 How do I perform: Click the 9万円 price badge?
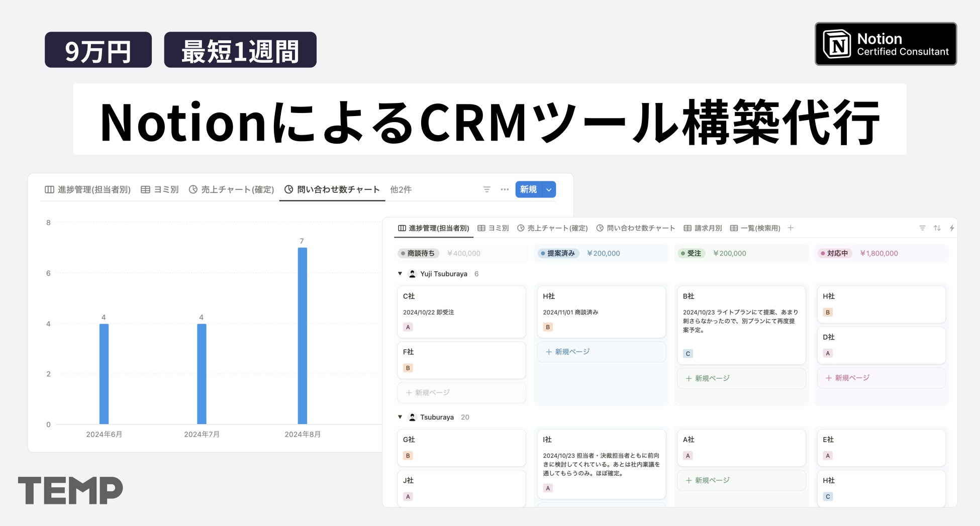click(x=98, y=50)
